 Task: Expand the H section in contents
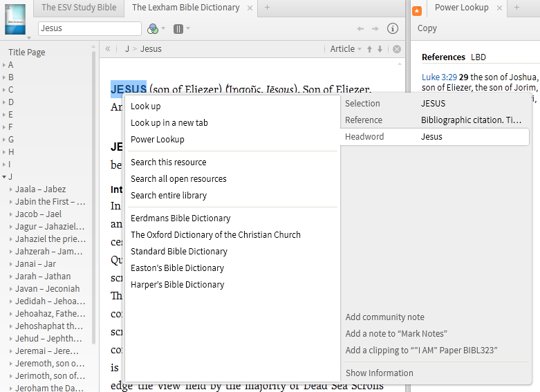(4, 152)
